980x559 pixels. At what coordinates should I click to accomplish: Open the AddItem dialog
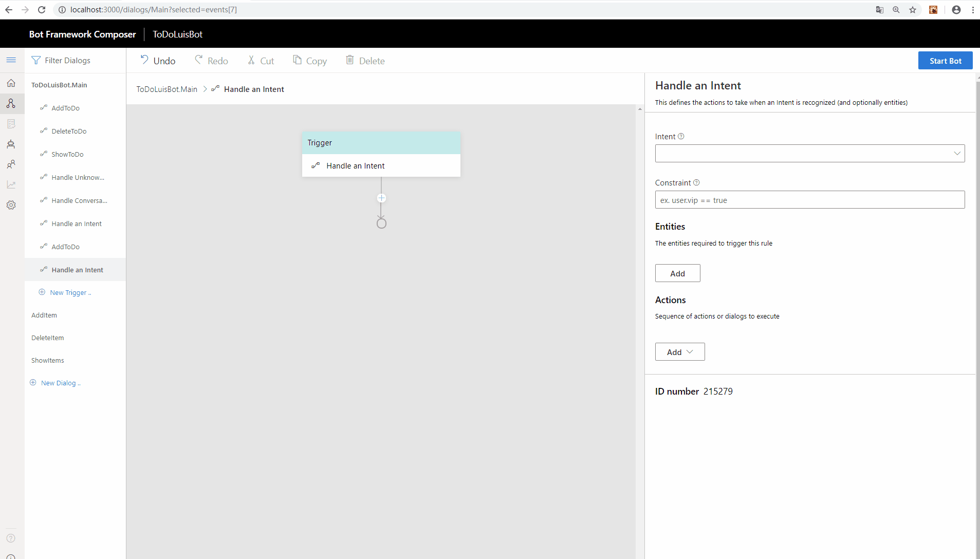tap(44, 315)
